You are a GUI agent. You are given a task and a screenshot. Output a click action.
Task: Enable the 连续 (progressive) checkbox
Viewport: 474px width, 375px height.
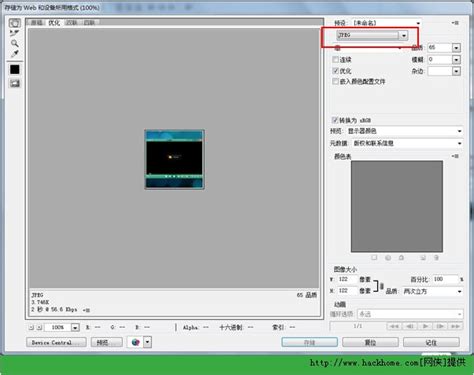tap(336, 59)
